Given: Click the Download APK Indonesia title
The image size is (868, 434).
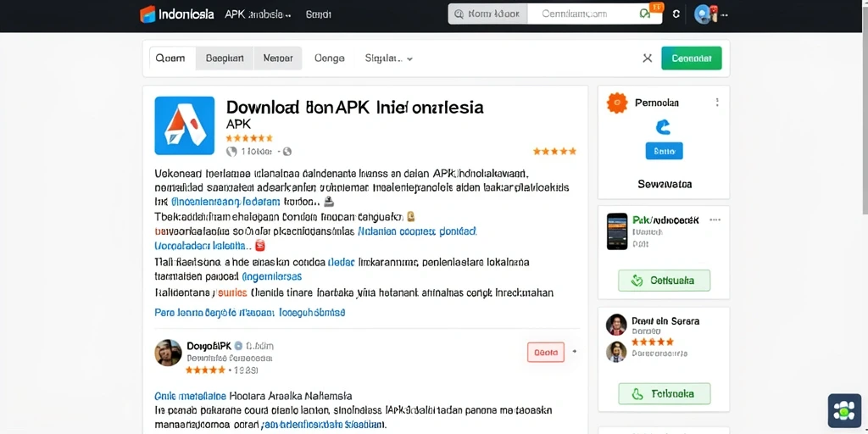Looking at the screenshot, I should tap(355, 107).
